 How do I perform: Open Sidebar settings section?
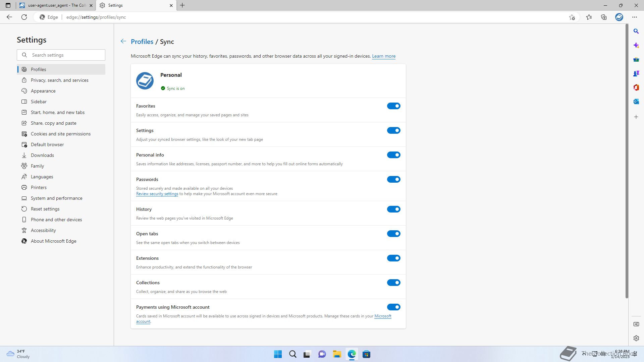[61, 102]
